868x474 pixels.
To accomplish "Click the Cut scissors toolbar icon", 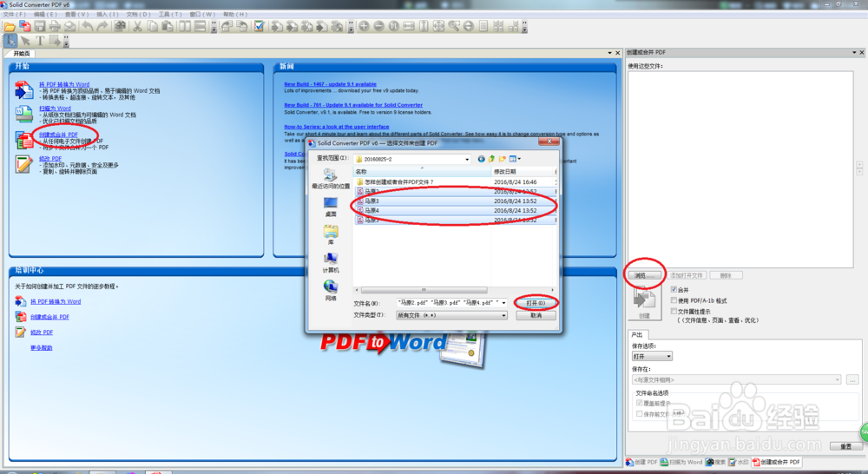I will (x=137, y=26).
